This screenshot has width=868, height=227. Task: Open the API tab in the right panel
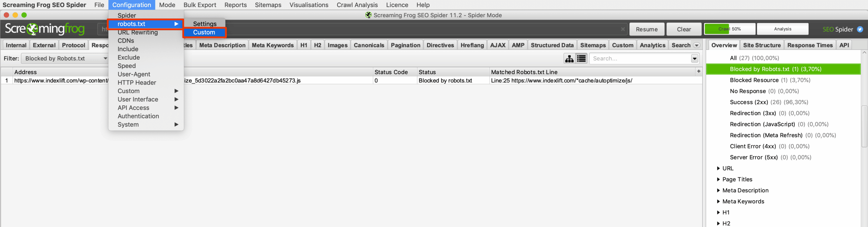[844, 45]
